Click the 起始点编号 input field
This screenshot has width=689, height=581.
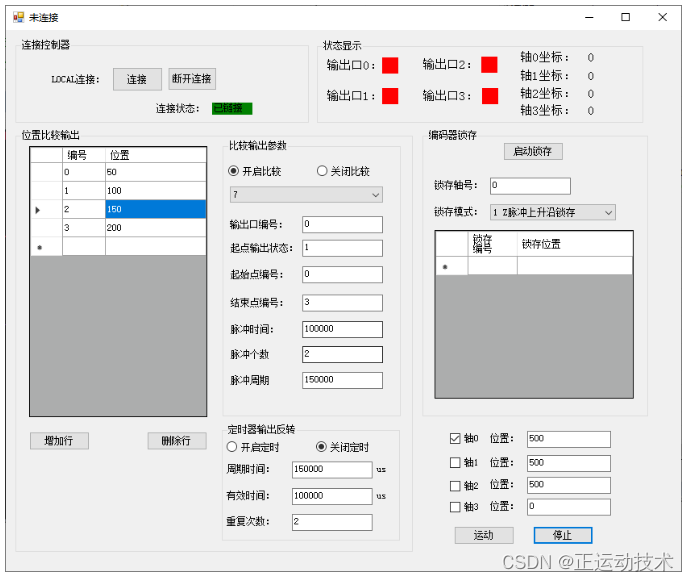click(x=342, y=274)
